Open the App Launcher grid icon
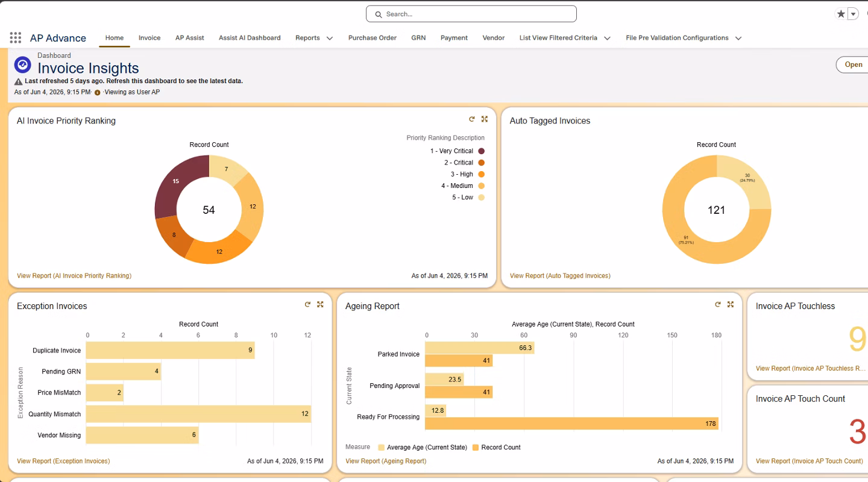868x482 pixels. pyautogui.click(x=16, y=38)
